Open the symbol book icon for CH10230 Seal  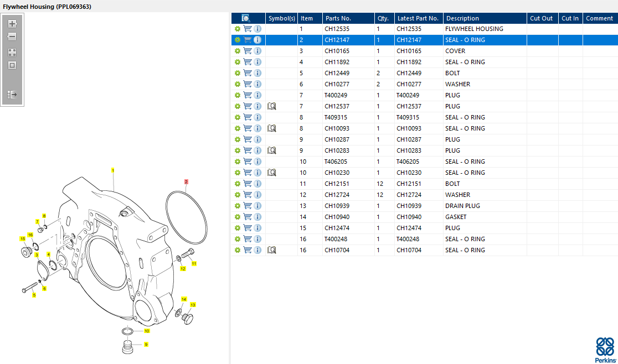coord(271,173)
